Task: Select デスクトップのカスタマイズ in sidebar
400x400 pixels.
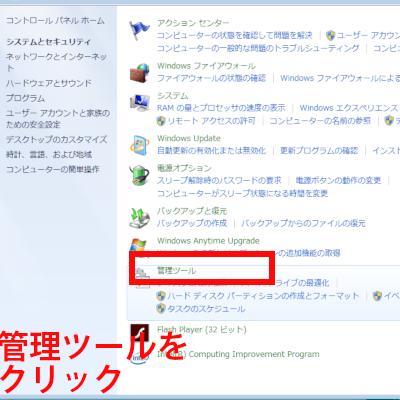Action: 57,139
